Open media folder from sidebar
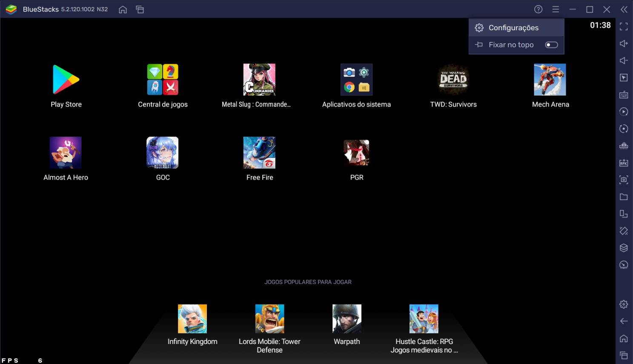This screenshot has width=633, height=364. click(x=624, y=197)
